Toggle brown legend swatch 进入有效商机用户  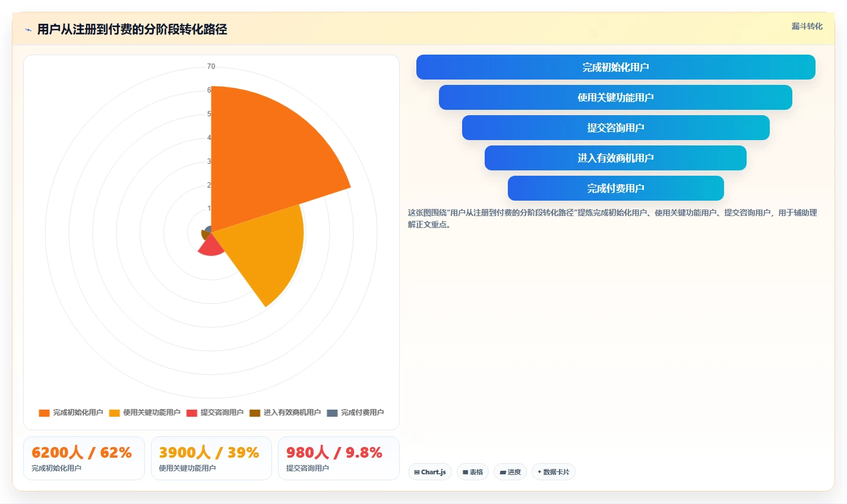coord(255,413)
